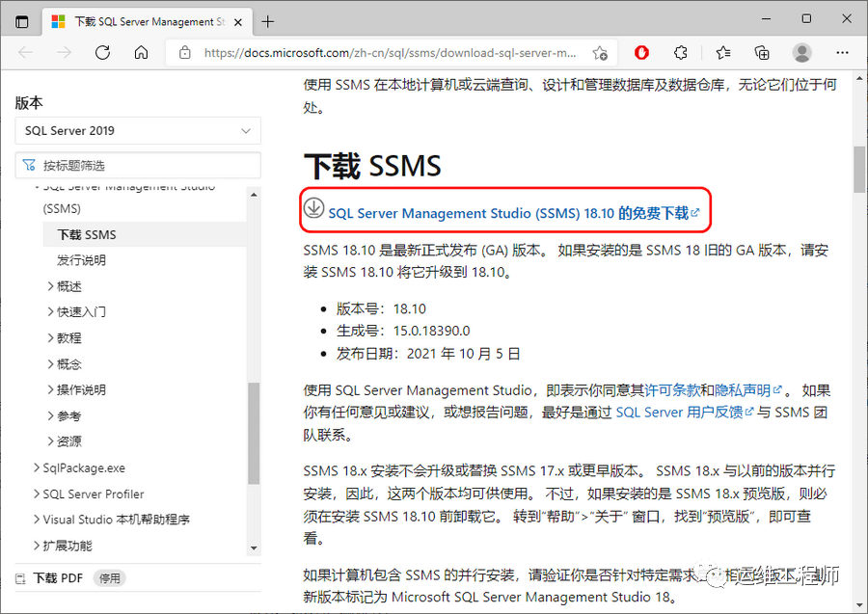Open the user profile avatar
This screenshot has height=614, width=868.
(x=801, y=53)
